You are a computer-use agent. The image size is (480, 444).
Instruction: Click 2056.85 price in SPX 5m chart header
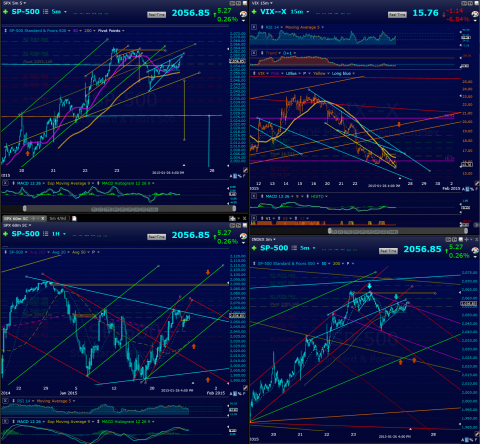[191, 13]
